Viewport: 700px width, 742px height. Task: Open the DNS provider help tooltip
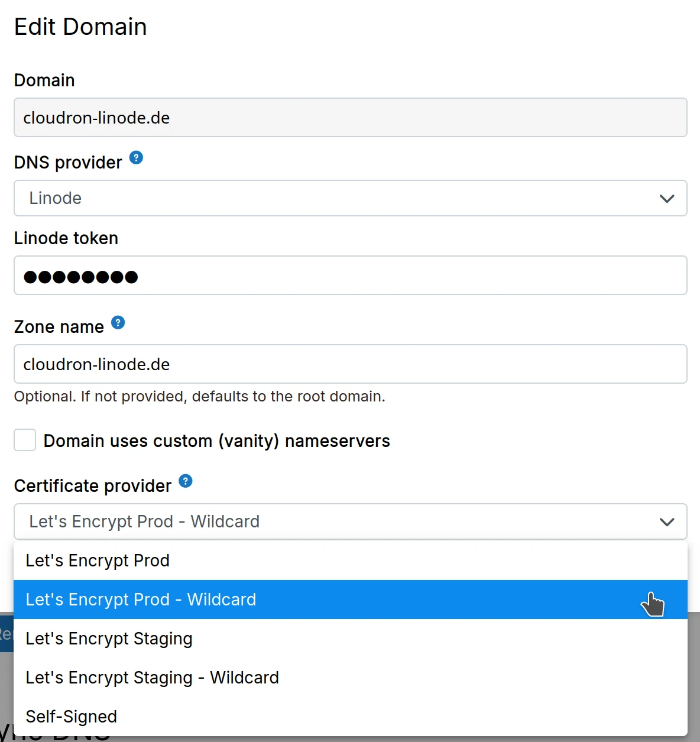(135, 158)
